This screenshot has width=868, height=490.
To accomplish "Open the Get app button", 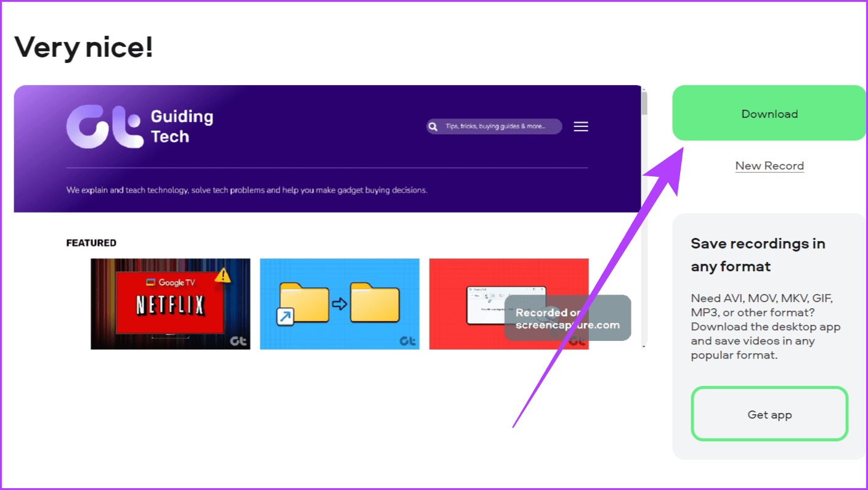I will (769, 414).
